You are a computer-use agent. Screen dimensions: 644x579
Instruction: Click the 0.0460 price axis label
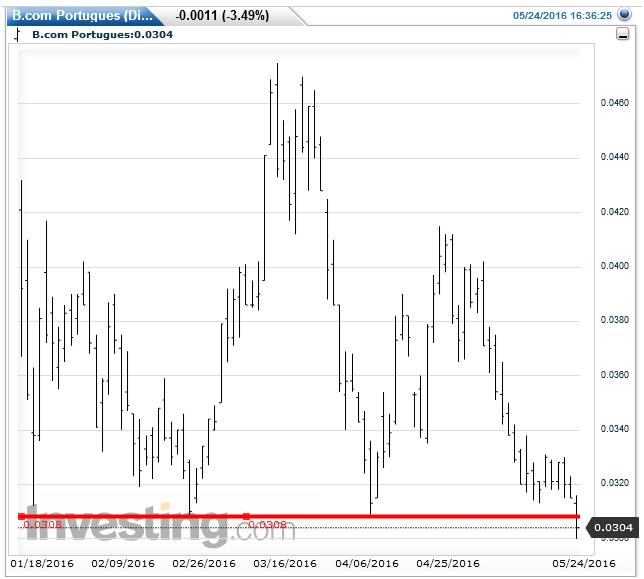click(614, 103)
